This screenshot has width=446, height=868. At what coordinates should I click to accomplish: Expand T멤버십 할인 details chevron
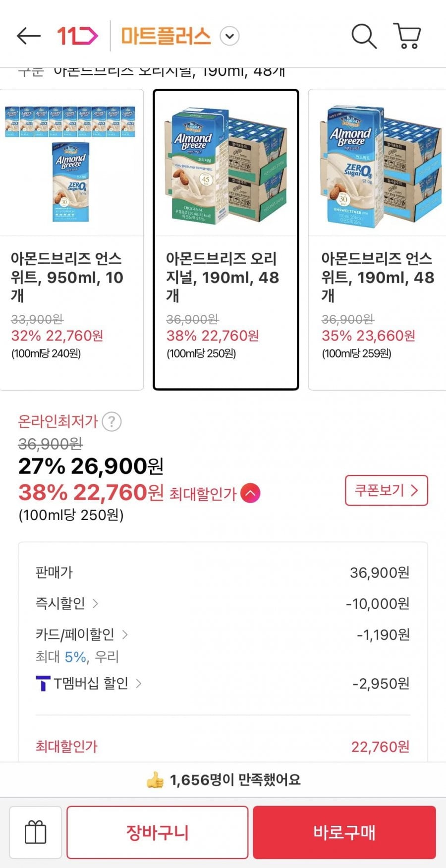[139, 684]
